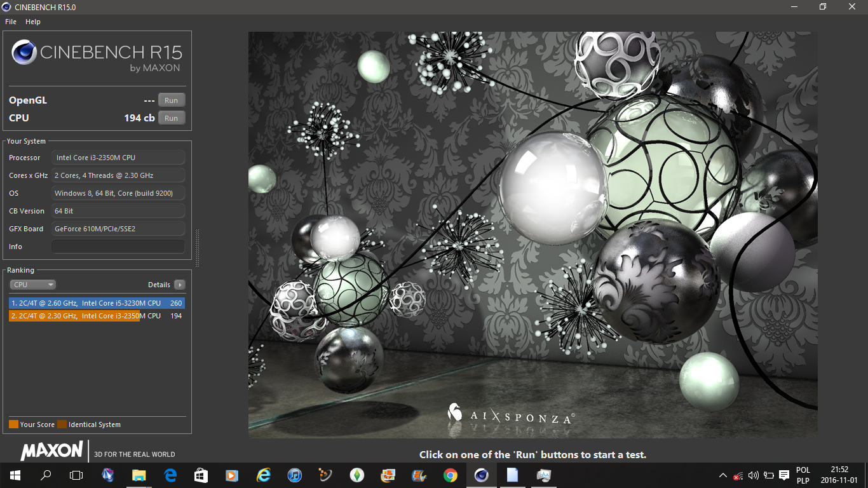The height and width of the screenshot is (488, 868).
Task: Open the volume tray icon
Action: click(754, 475)
